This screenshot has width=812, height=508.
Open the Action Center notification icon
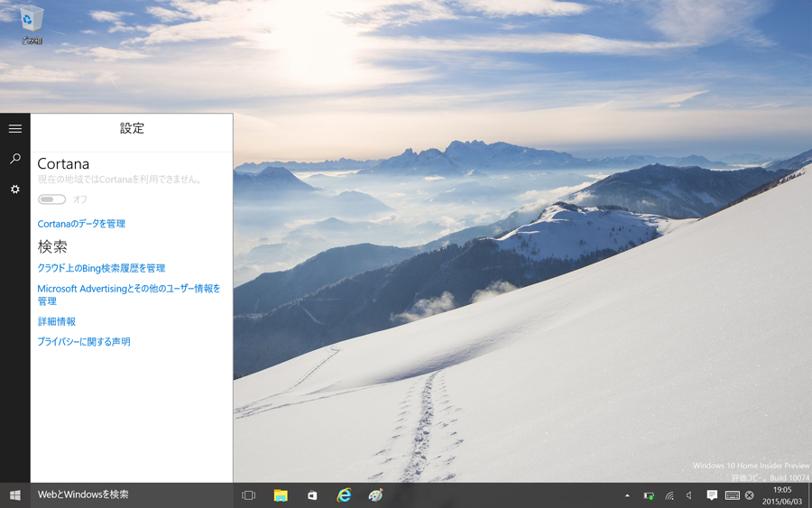point(712,495)
